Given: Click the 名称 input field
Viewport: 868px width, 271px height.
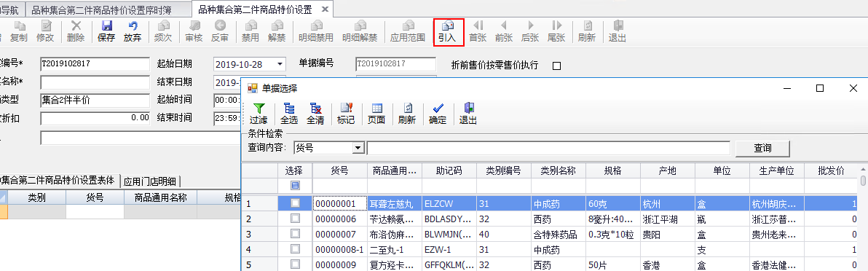Looking at the screenshot, I should point(95,82).
